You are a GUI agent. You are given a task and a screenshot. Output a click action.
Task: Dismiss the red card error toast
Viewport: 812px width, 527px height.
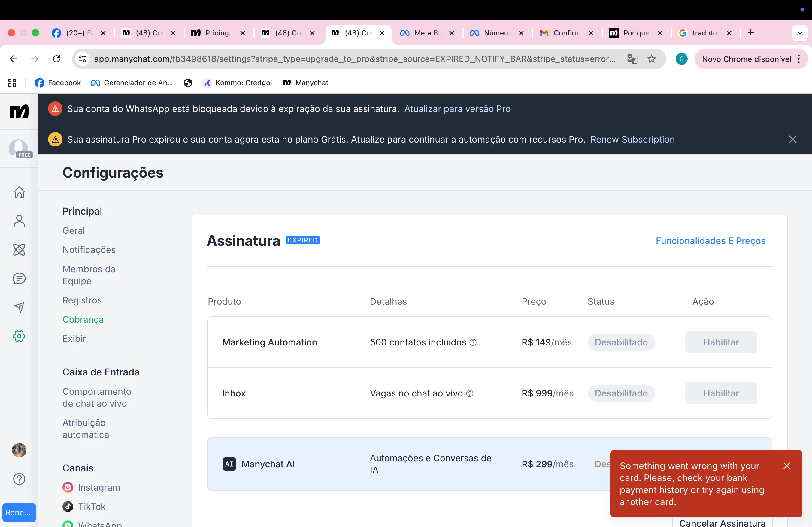pyautogui.click(x=786, y=466)
